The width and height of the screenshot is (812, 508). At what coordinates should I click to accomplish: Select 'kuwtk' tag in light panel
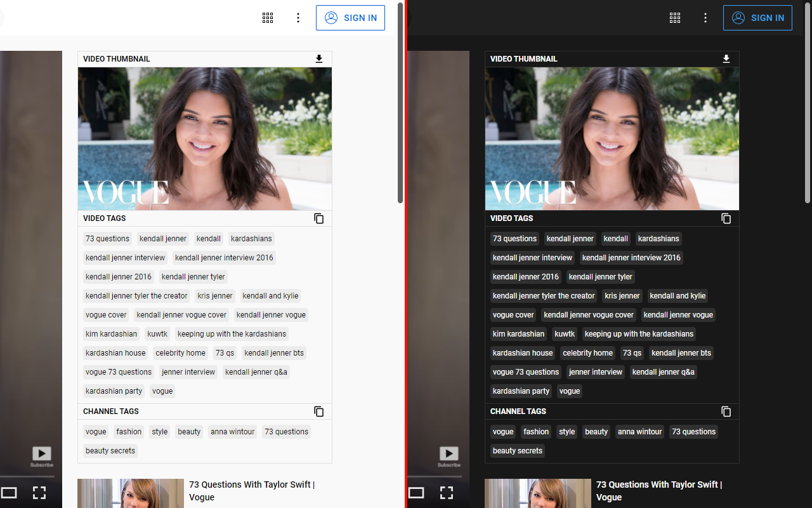pyautogui.click(x=157, y=334)
